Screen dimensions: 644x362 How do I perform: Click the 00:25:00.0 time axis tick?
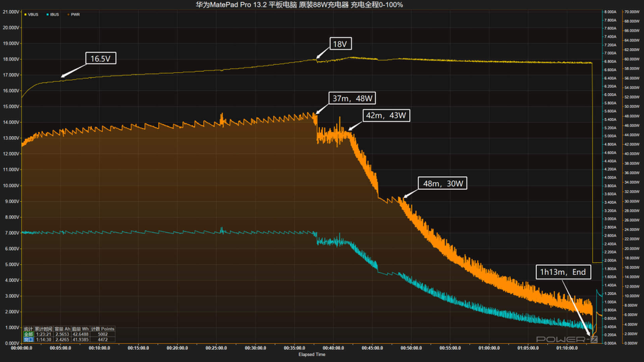216,348
